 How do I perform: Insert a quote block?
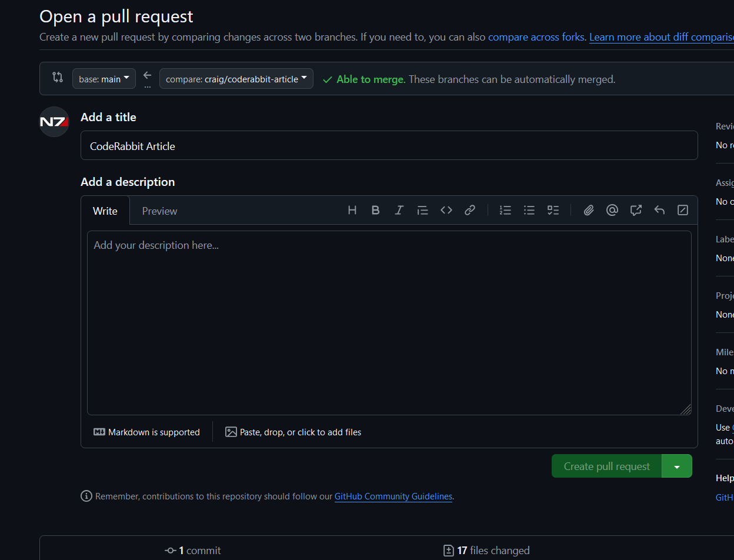[422, 210]
